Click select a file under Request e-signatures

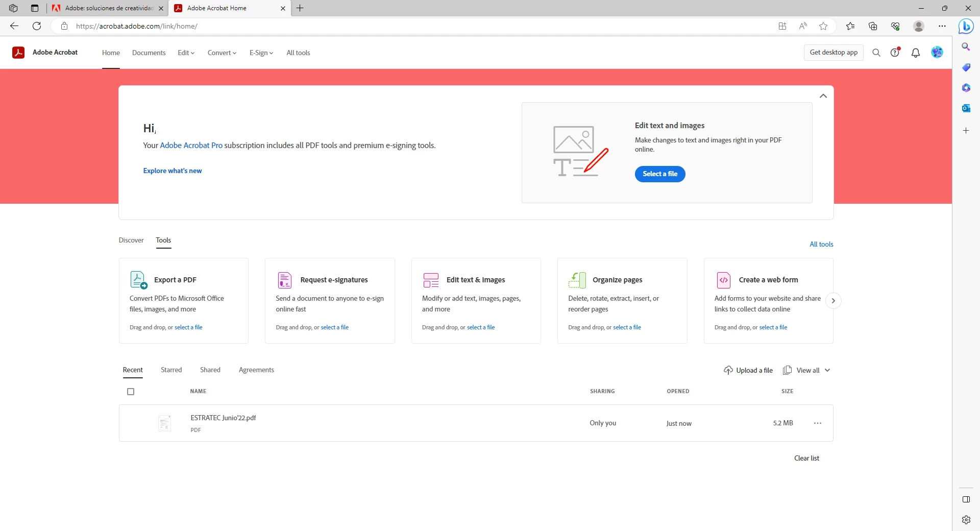334,327
